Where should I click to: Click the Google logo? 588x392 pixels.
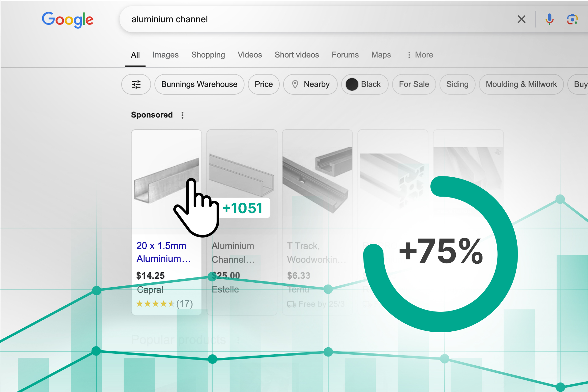click(68, 20)
